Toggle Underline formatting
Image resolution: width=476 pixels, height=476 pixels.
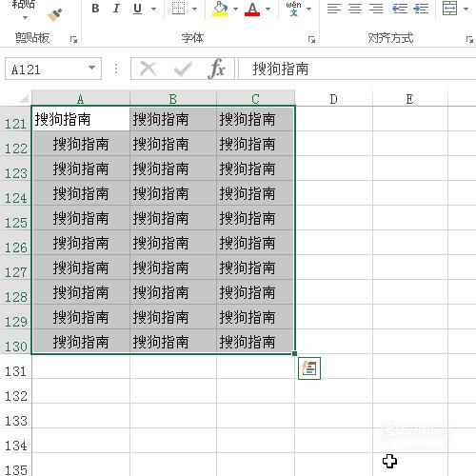[137, 9]
